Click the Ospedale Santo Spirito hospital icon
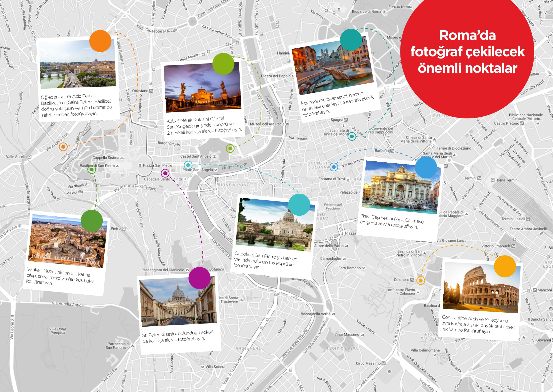Image resolution: width=553 pixels, height=392 pixels. point(185,179)
